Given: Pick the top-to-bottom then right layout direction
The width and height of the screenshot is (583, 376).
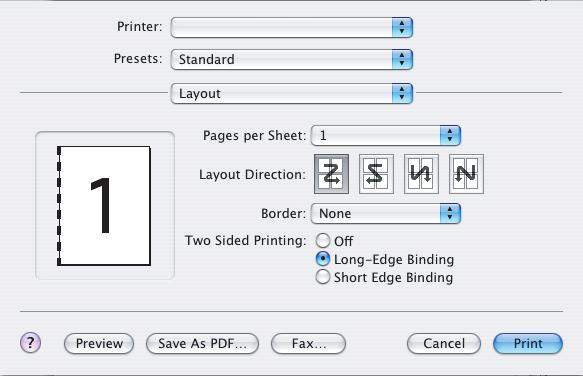Looking at the screenshot, I should [421, 174].
